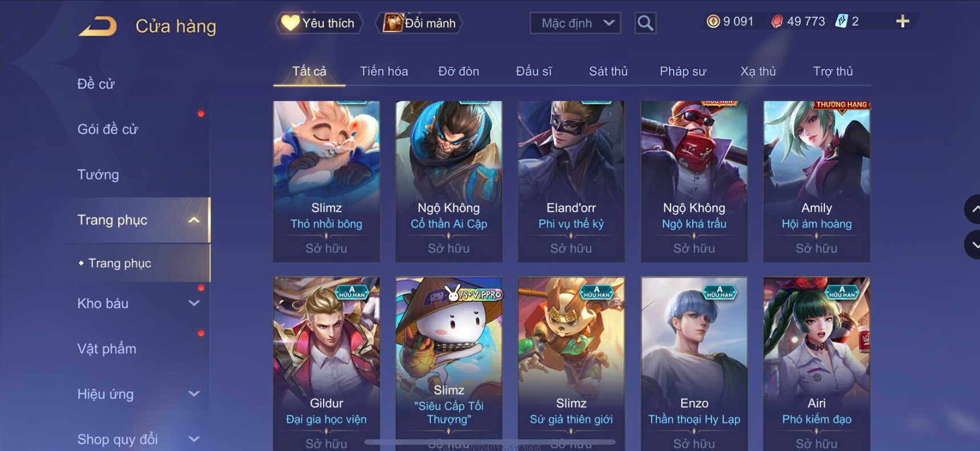The width and height of the screenshot is (980, 451).
Task: Tap the back arrow icon beside Cửa hàng
Action: point(97,26)
